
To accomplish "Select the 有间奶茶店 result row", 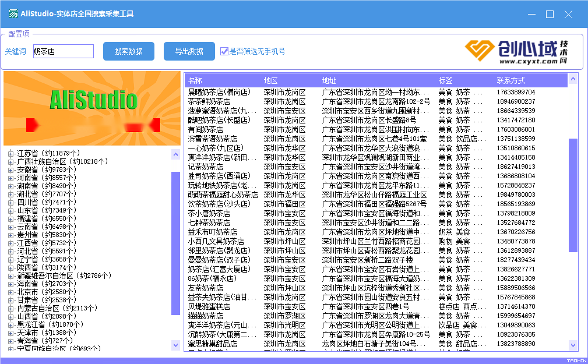I will (376, 130).
